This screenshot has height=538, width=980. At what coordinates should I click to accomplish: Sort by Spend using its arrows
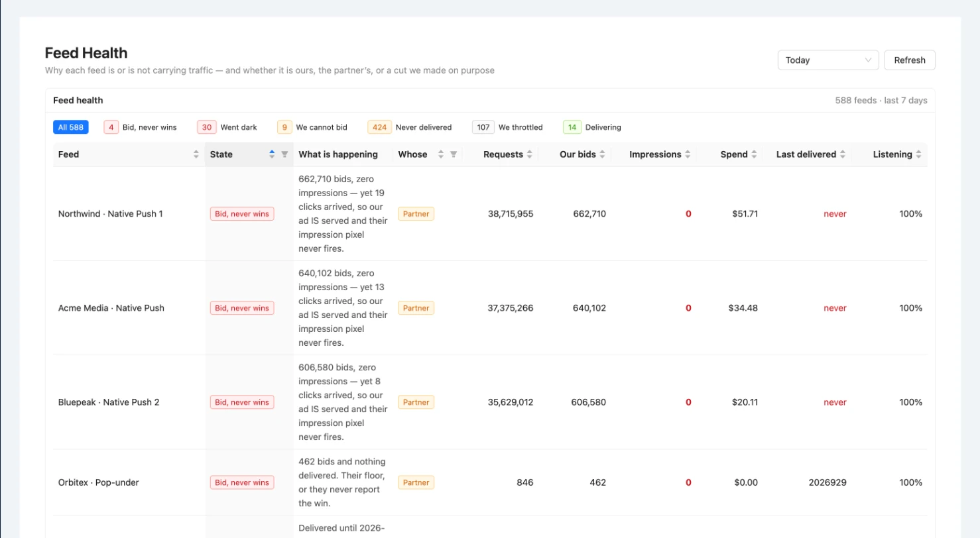pos(753,154)
